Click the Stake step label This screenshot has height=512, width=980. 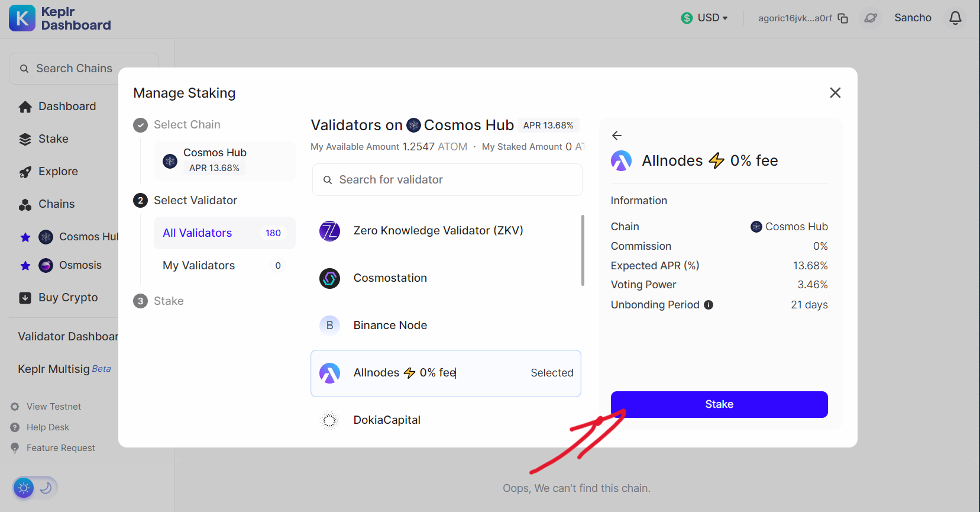coord(169,301)
